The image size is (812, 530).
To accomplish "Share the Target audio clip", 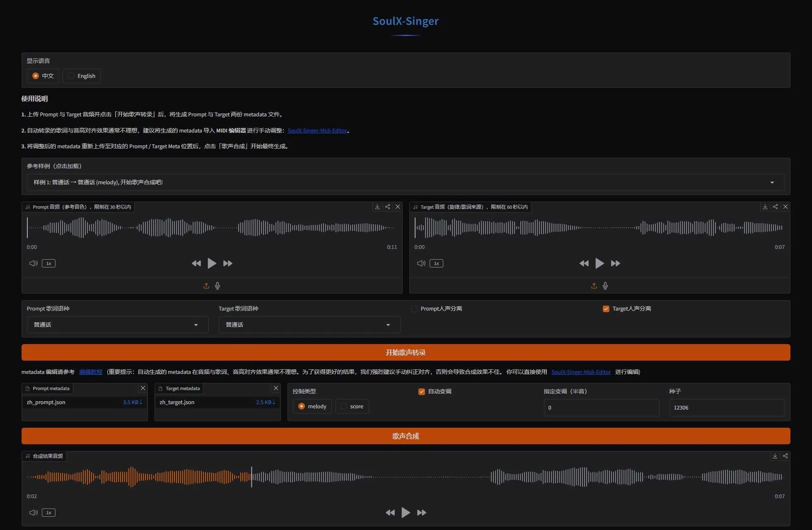I will [775, 207].
